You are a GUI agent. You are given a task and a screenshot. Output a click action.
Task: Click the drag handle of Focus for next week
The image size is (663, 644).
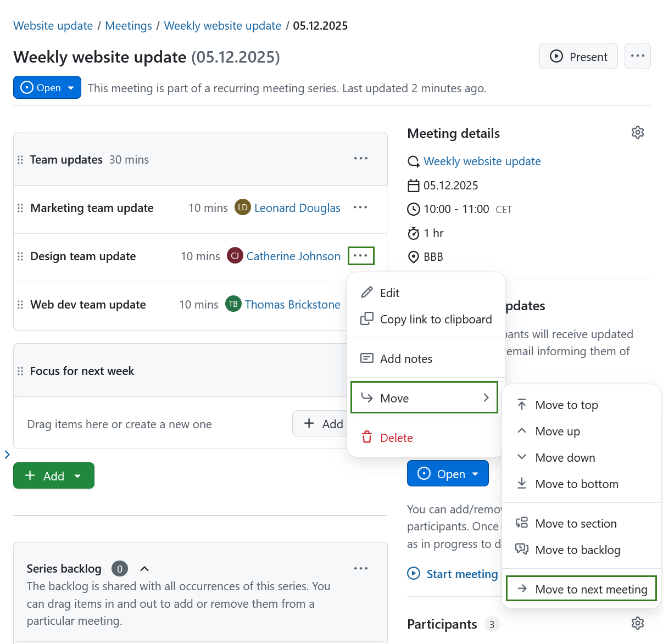(20, 371)
